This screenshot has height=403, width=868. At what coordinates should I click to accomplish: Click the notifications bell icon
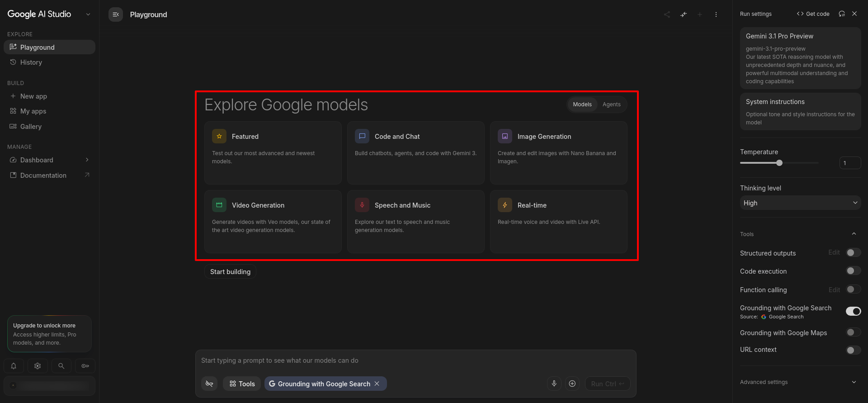point(14,366)
